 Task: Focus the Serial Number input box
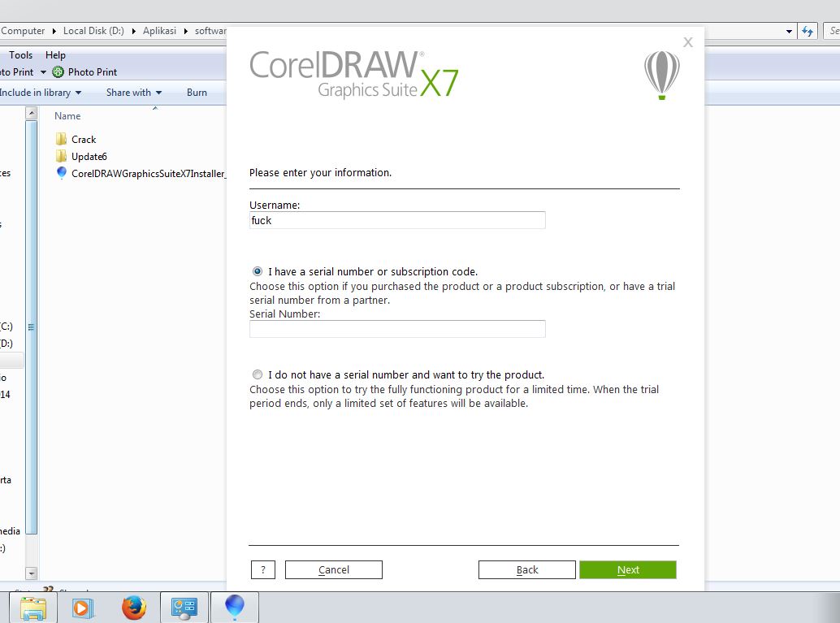point(397,329)
